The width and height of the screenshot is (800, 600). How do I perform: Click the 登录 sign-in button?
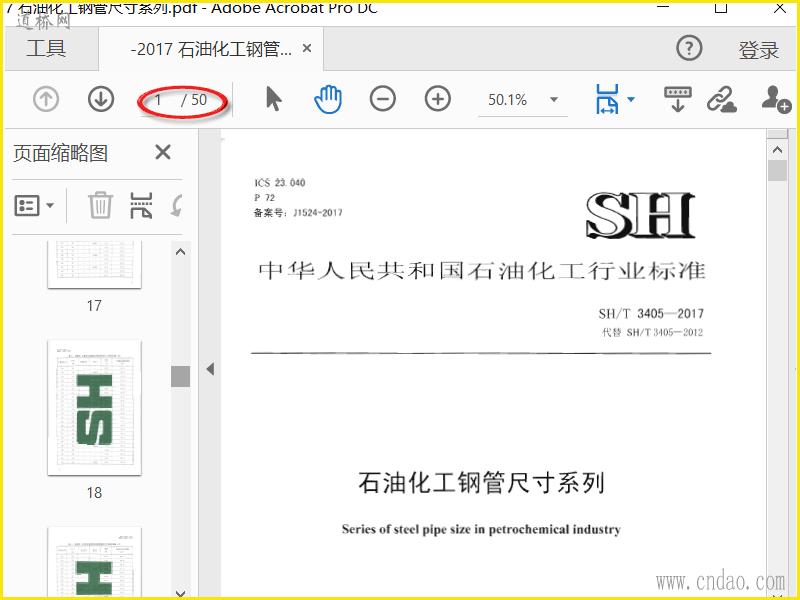[x=759, y=49]
